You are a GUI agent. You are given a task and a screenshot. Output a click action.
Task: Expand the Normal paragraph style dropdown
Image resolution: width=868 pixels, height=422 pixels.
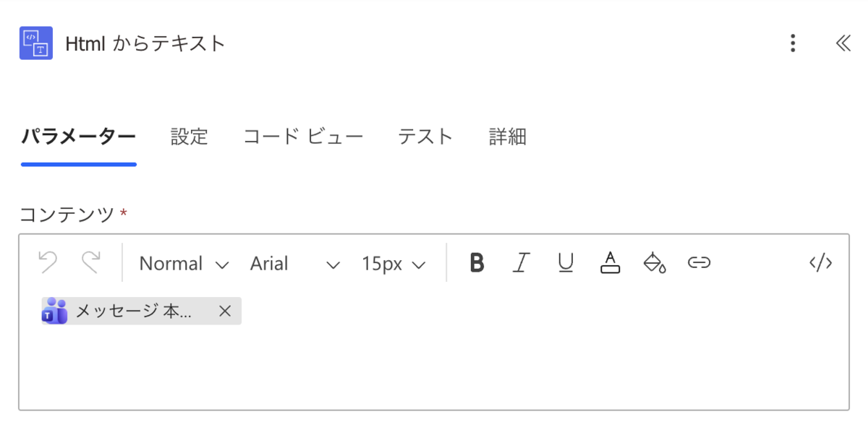(x=184, y=264)
